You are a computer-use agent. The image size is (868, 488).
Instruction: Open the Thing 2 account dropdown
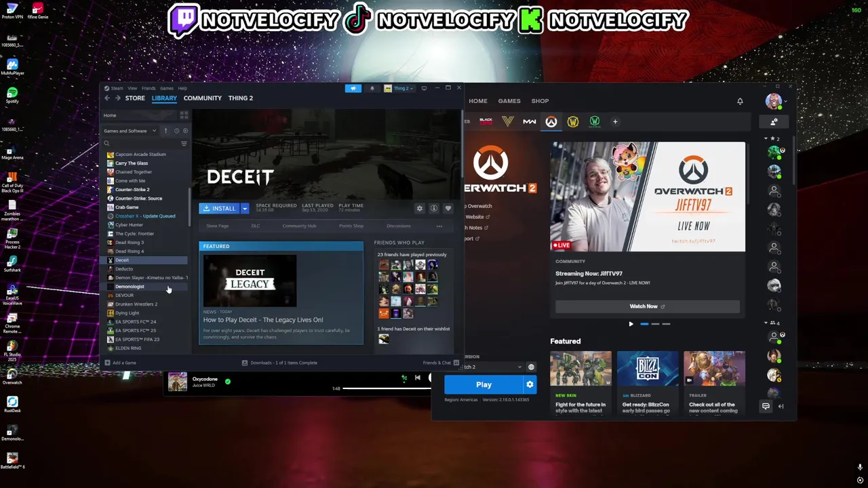pos(398,88)
